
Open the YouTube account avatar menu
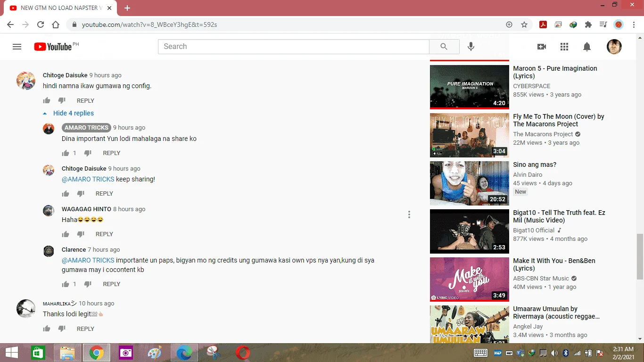[614, 47]
